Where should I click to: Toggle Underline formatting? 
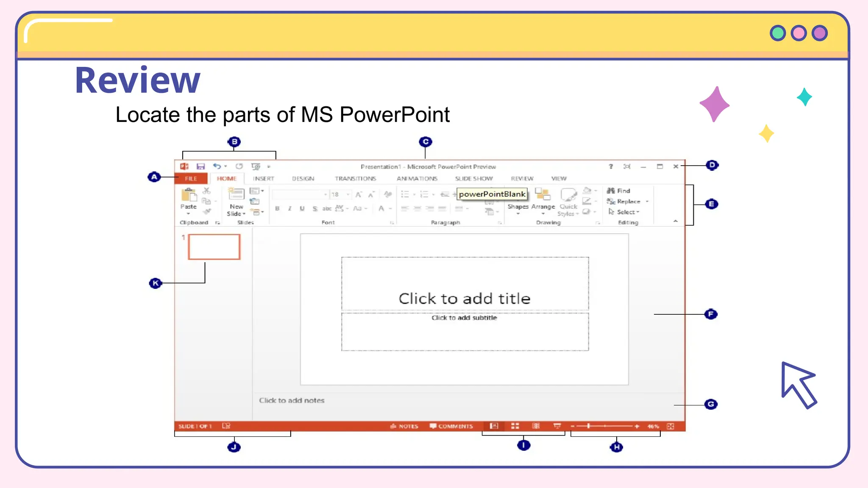(302, 208)
